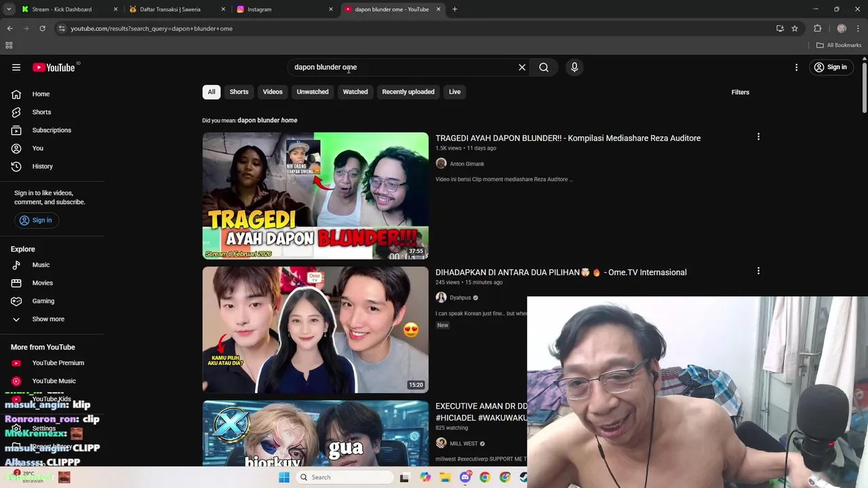Play Ome.TV Internasional video thumbnail

coord(315,329)
